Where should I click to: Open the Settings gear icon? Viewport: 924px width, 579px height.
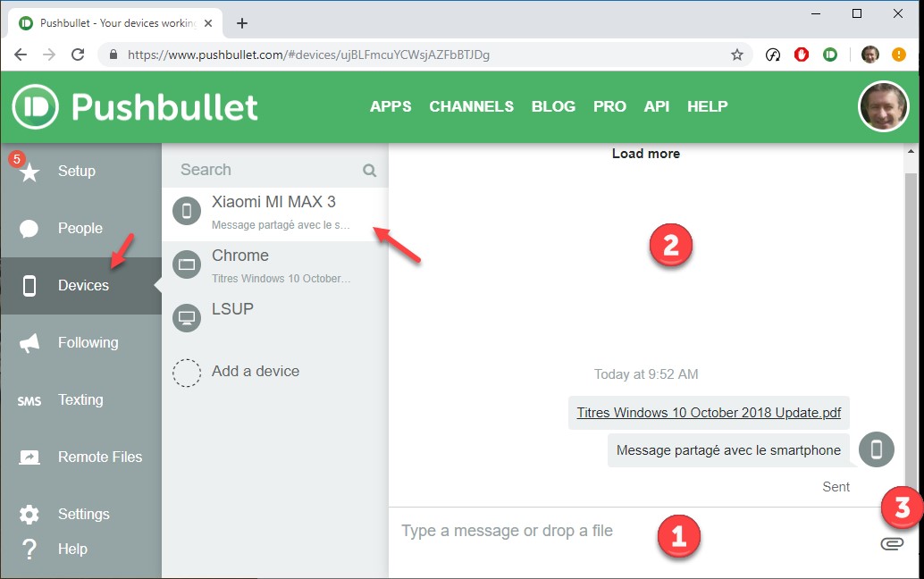point(29,514)
